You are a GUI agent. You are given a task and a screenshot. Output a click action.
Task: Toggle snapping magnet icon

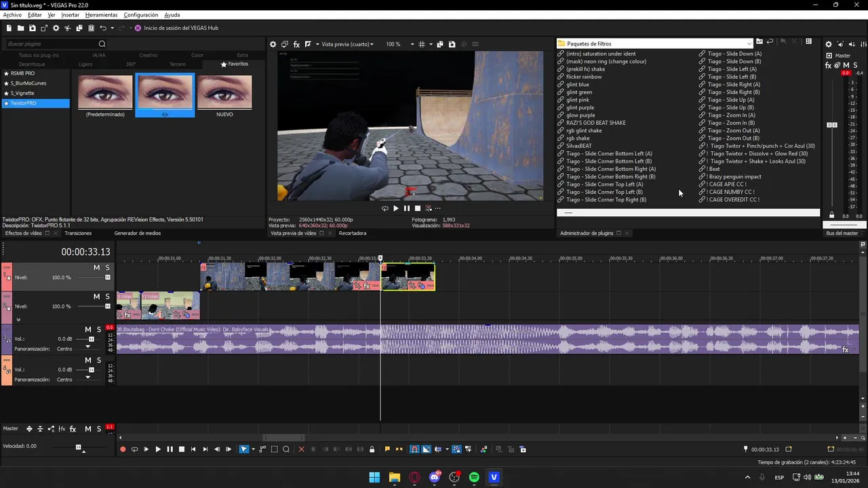[x=414, y=449]
